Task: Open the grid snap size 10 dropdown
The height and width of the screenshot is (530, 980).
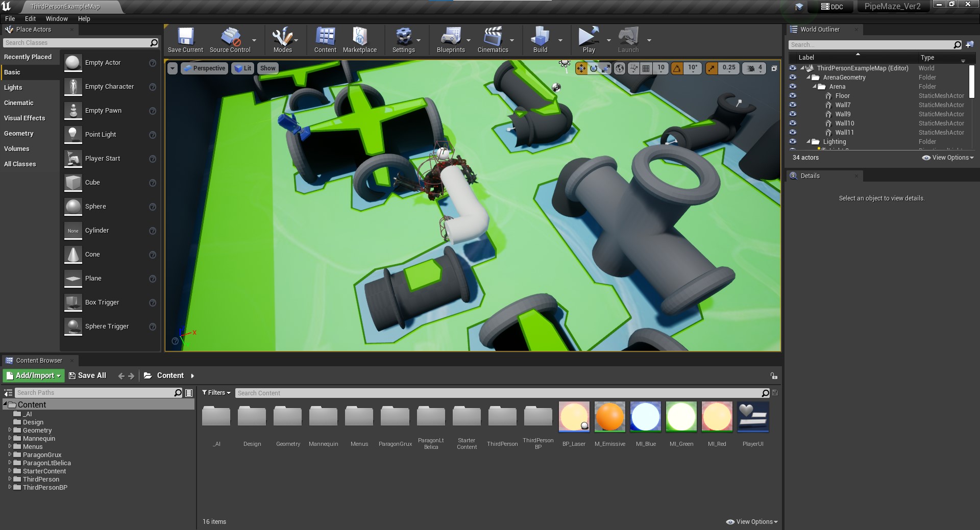Action: point(661,68)
